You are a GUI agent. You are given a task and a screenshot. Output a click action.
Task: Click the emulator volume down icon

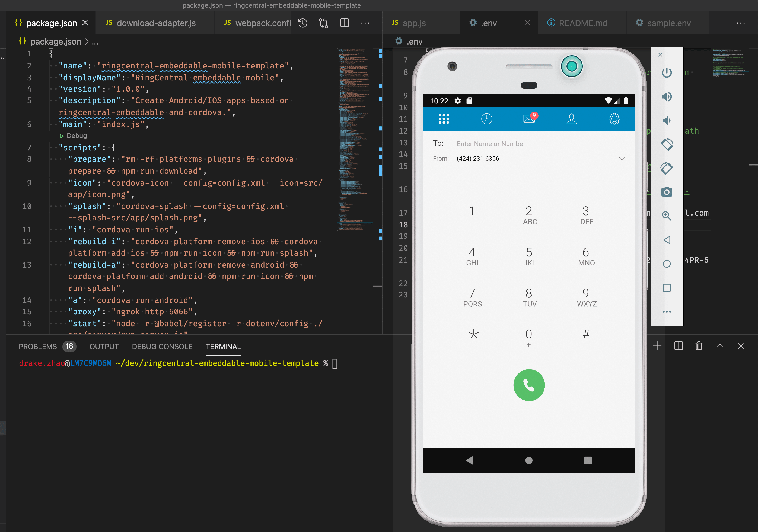click(x=667, y=121)
